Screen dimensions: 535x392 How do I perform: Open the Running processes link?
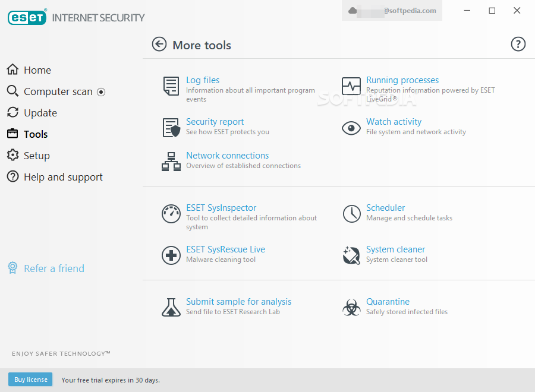(402, 80)
